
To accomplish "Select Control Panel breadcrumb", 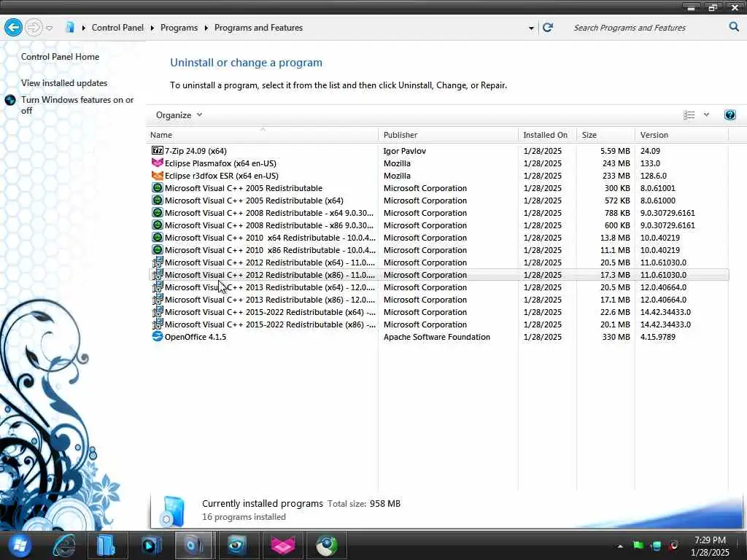I will tap(117, 28).
